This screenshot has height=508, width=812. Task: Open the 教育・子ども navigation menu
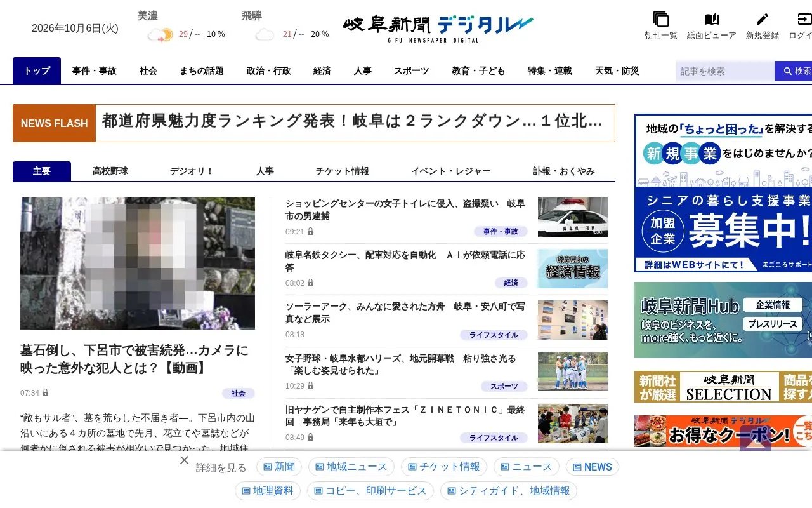479,70
